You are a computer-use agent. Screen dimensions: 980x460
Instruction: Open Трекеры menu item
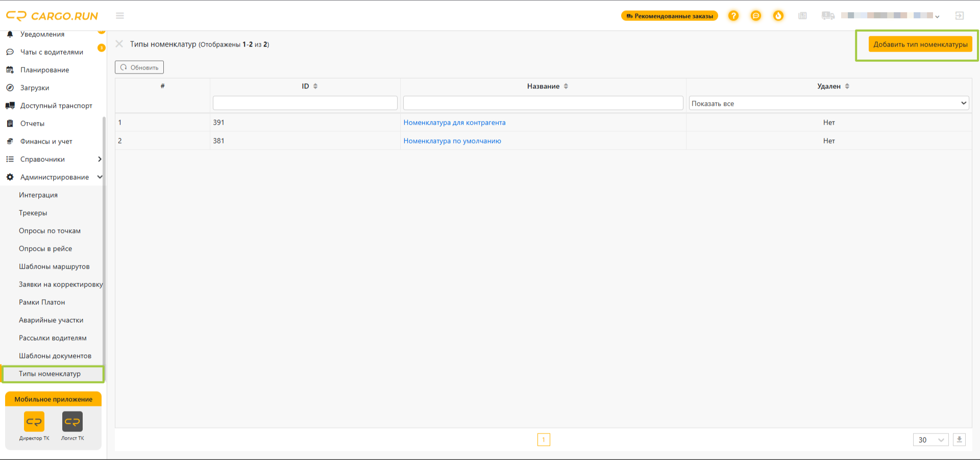point(33,213)
